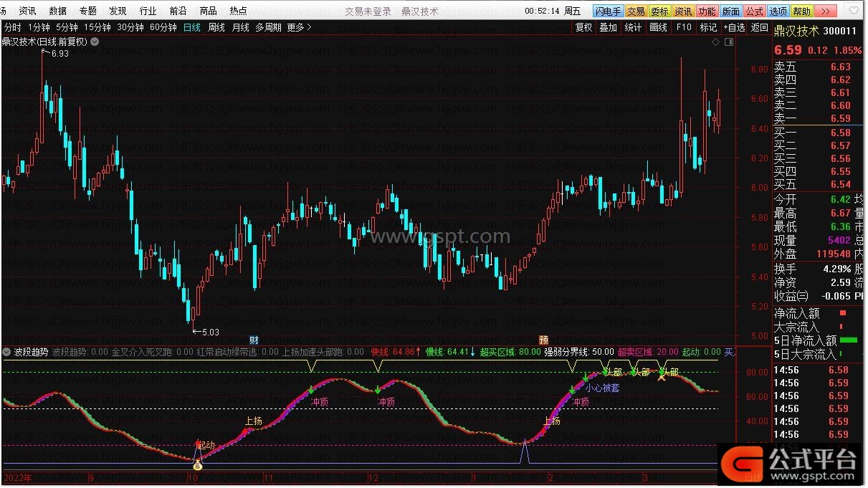This screenshot has width=868, height=488.
Task: Open the 数据 menu
Action: point(58,11)
